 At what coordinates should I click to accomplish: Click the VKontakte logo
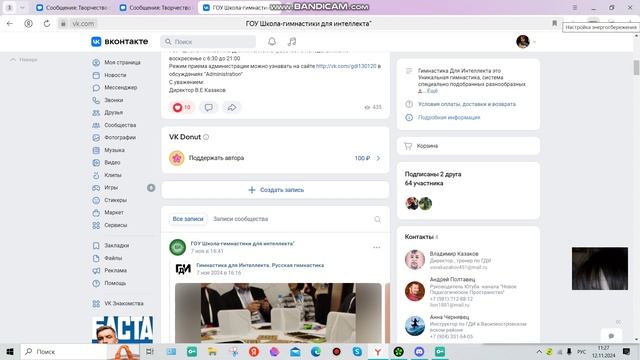click(120, 42)
